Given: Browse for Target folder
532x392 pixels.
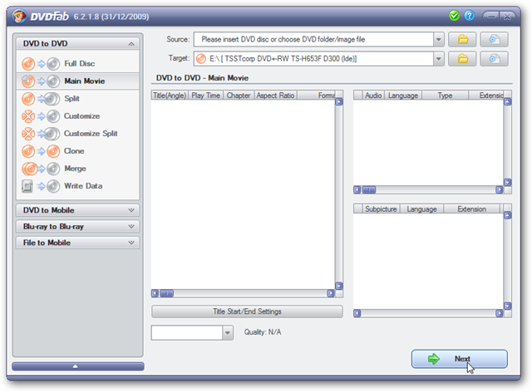Looking at the screenshot, I should 462,59.
